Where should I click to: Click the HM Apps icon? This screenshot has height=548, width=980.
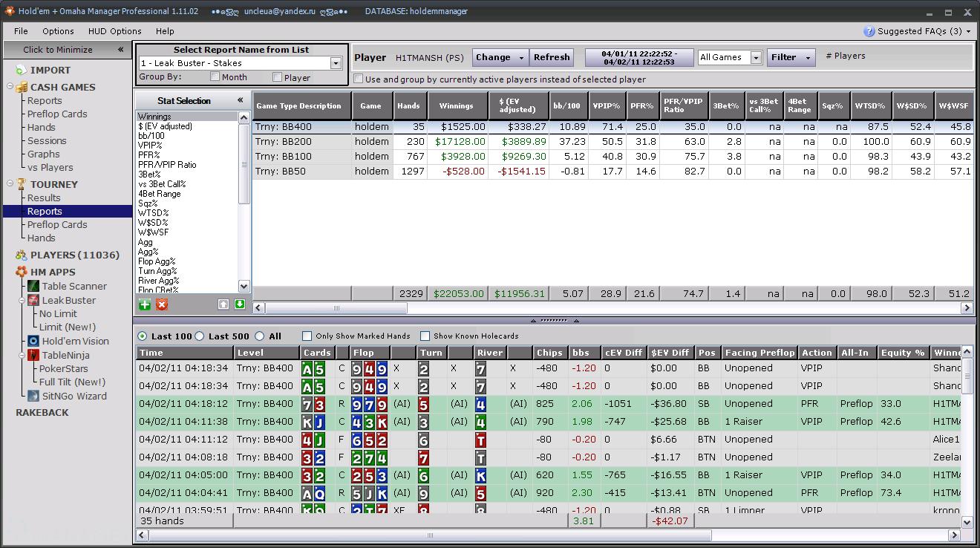21,273
